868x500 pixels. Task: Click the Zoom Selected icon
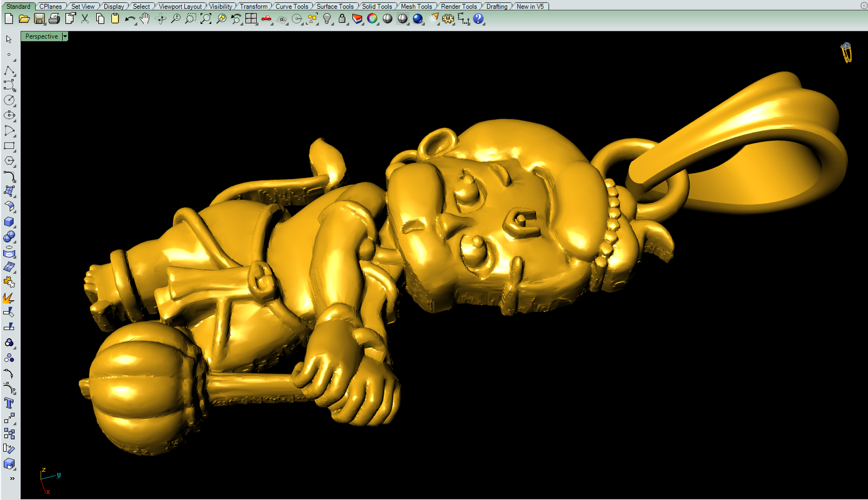click(221, 19)
